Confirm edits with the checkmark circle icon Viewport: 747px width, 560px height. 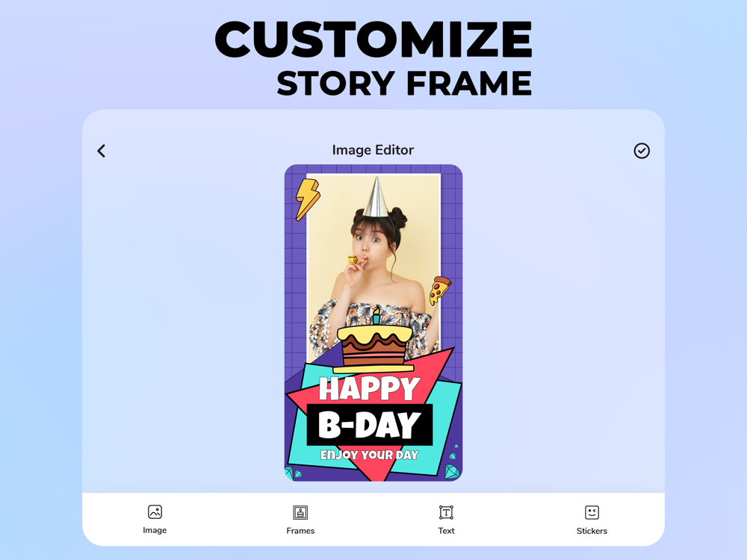point(641,151)
